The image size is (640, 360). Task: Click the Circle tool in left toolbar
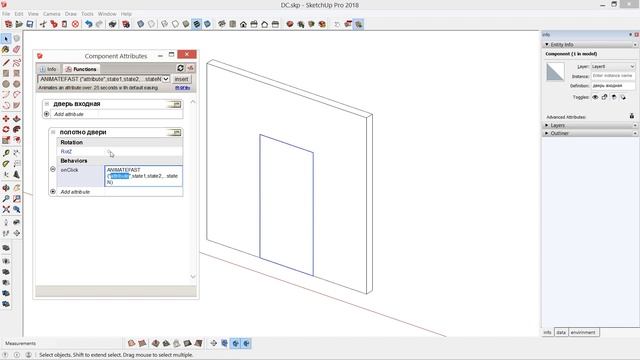(x=6, y=84)
